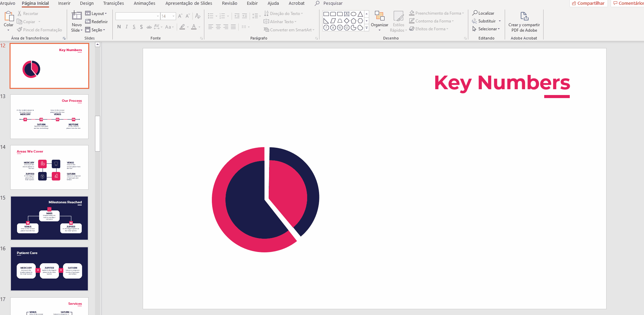Center-align the text
This screenshot has width=644, height=315.
[x=218, y=27]
